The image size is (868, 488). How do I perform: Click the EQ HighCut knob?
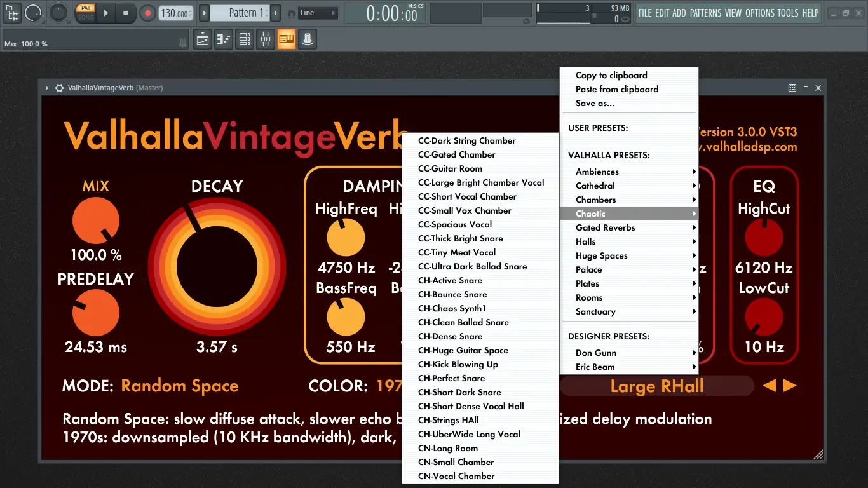tap(764, 238)
